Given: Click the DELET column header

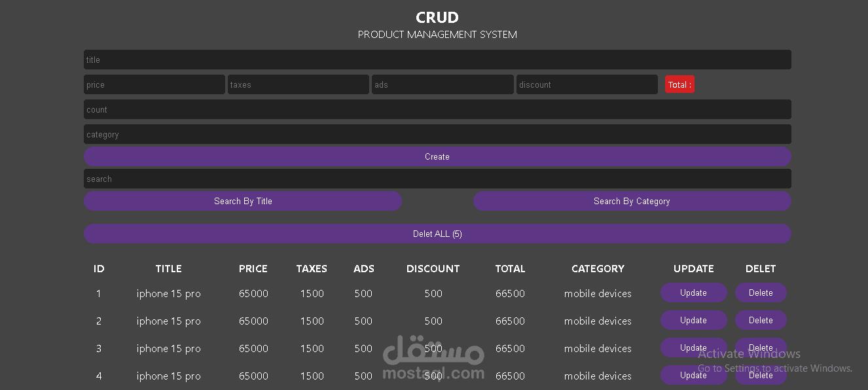Looking at the screenshot, I should point(761,268).
